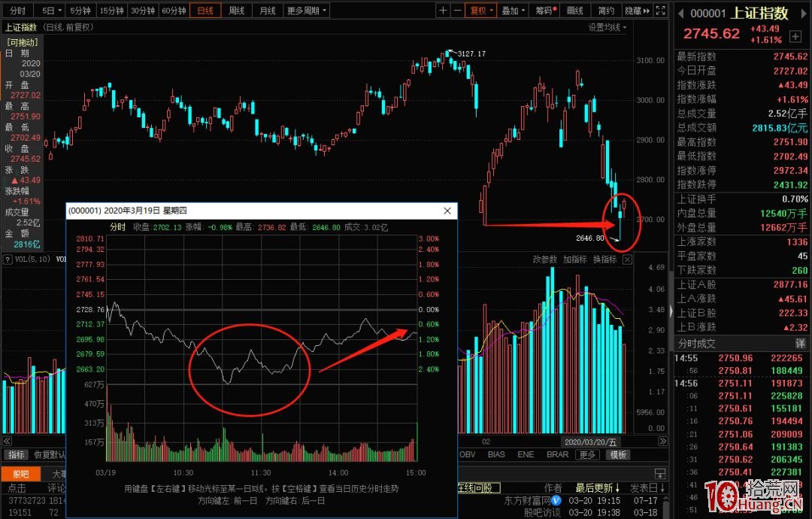812x519 pixels.
Task: Sort forum posts by 发表日 column
Action: coord(647,488)
